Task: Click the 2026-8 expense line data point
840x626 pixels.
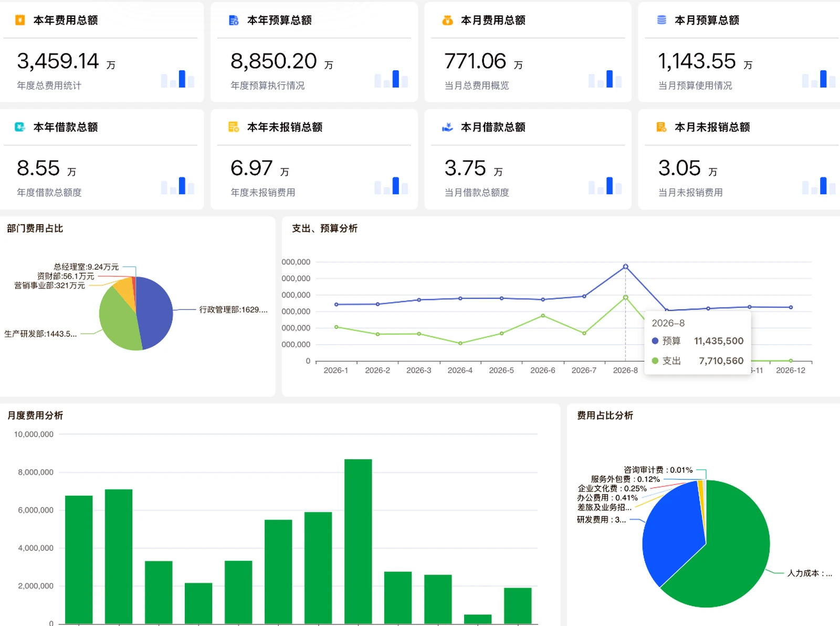Action: coord(625,298)
